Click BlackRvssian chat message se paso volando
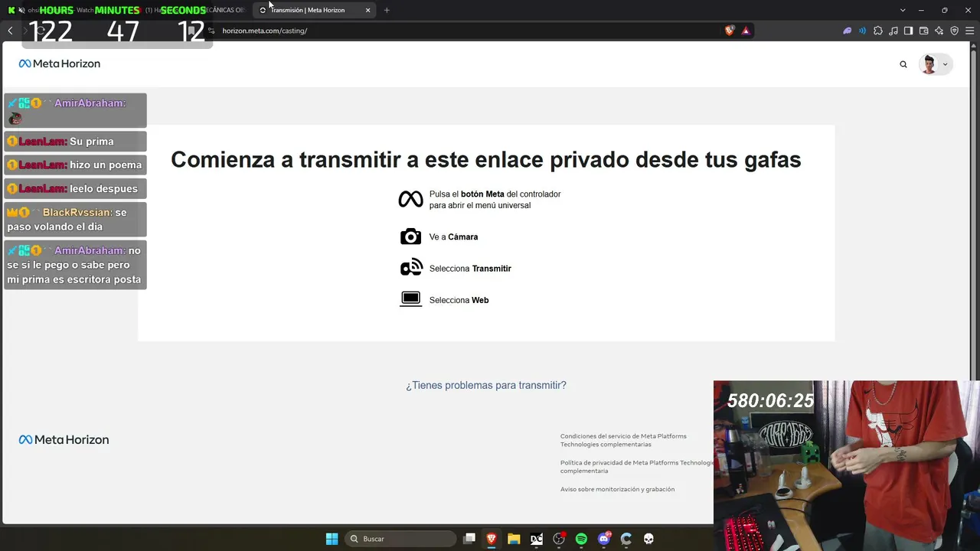The height and width of the screenshot is (551, 980). (75, 219)
